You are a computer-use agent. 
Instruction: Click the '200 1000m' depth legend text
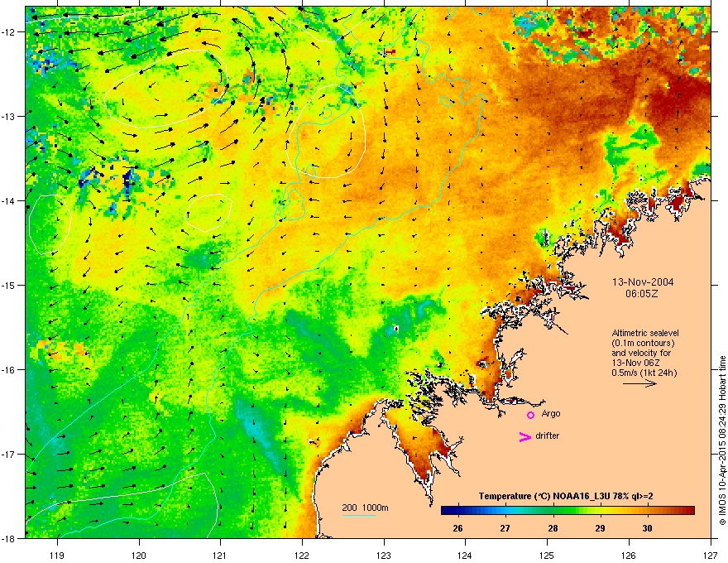tap(365, 508)
